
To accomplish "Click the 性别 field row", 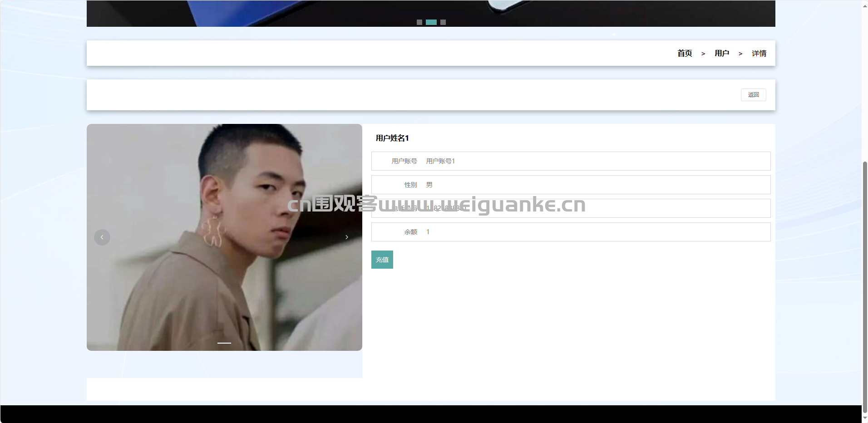I will click(571, 185).
